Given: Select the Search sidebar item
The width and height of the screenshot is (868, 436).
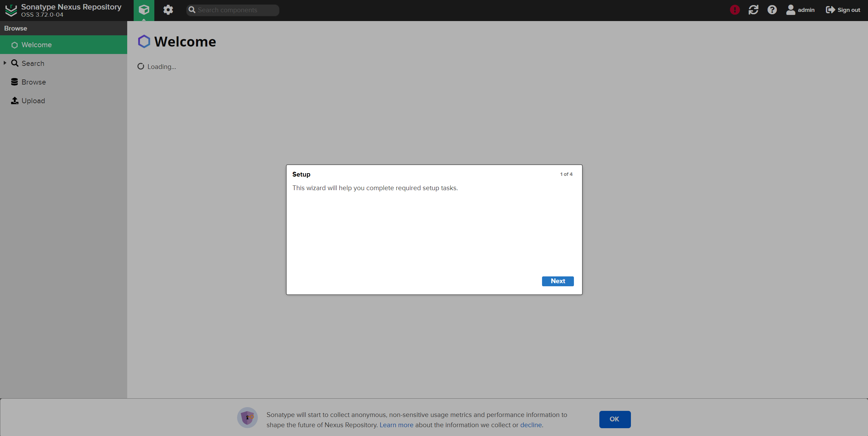Looking at the screenshot, I should tap(33, 63).
